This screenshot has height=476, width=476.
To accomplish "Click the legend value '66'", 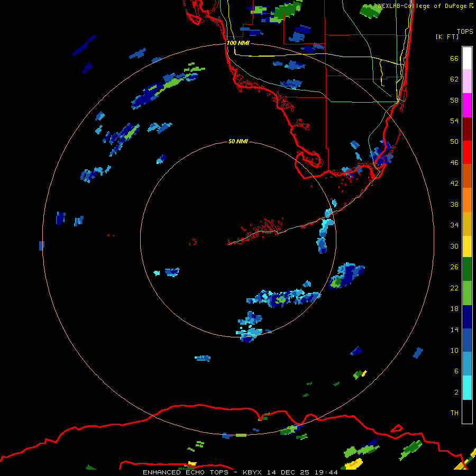I will pyautogui.click(x=454, y=58).
